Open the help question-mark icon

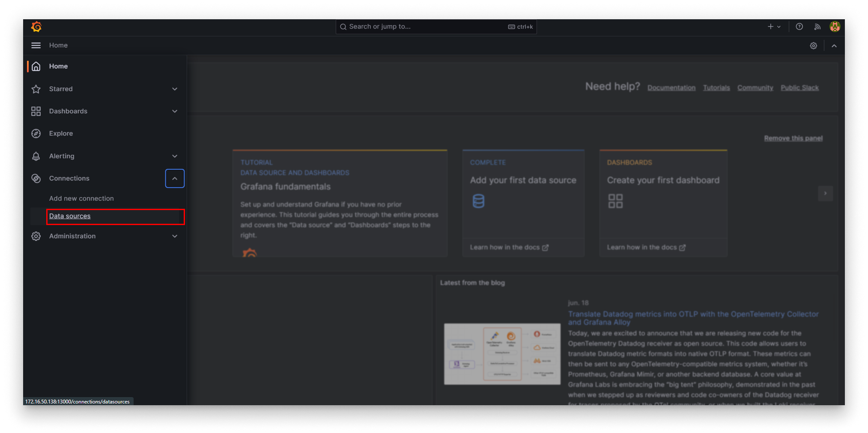[799, 27]
